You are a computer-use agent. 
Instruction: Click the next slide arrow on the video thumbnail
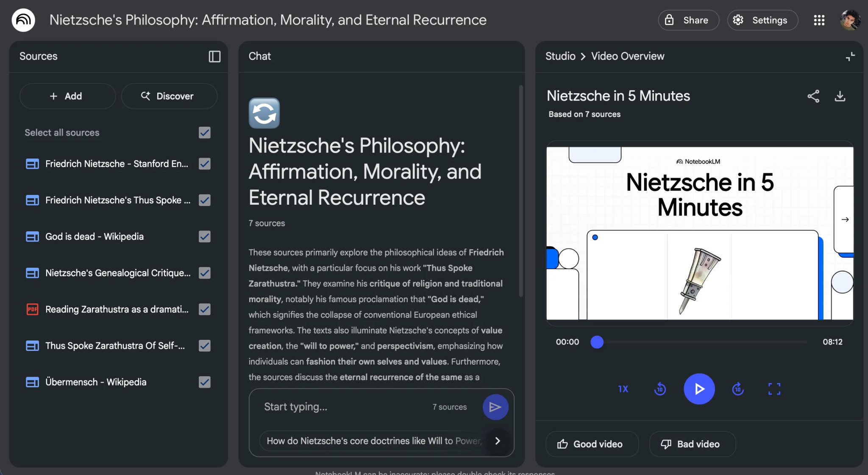(845, 219)
